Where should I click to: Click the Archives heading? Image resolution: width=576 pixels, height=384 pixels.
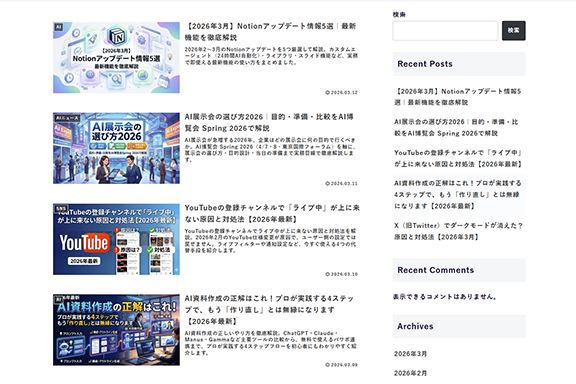[x=415, y=326]
